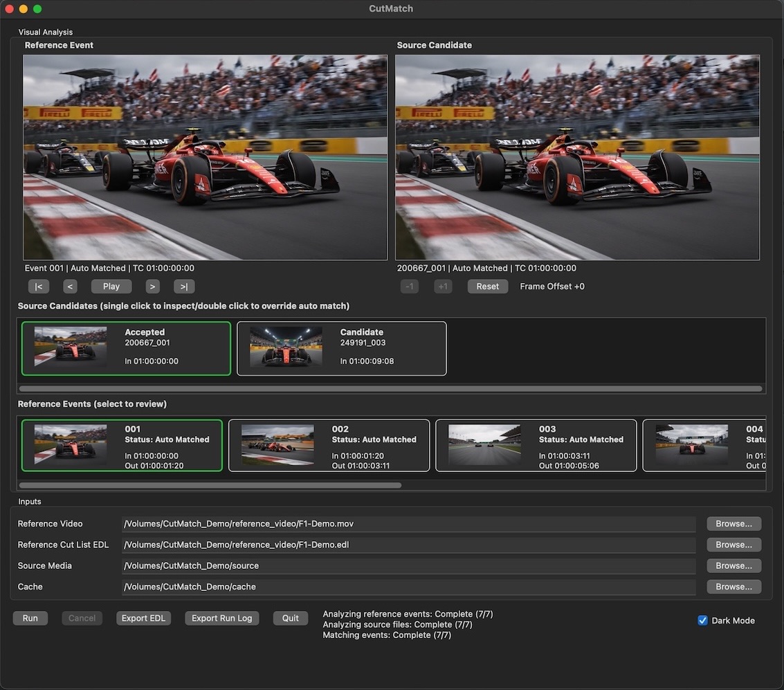Click 'Analyzing source files: Complete (7/7)' line
The width and height of the screenshot is (784, 690).
click(397, 624)
